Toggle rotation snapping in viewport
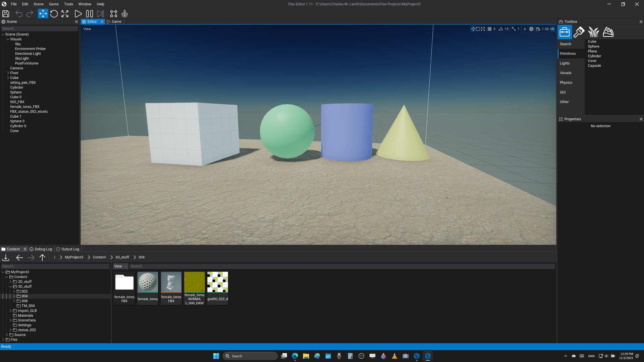This screenshot has height=362, width=644. coord(501,29)
